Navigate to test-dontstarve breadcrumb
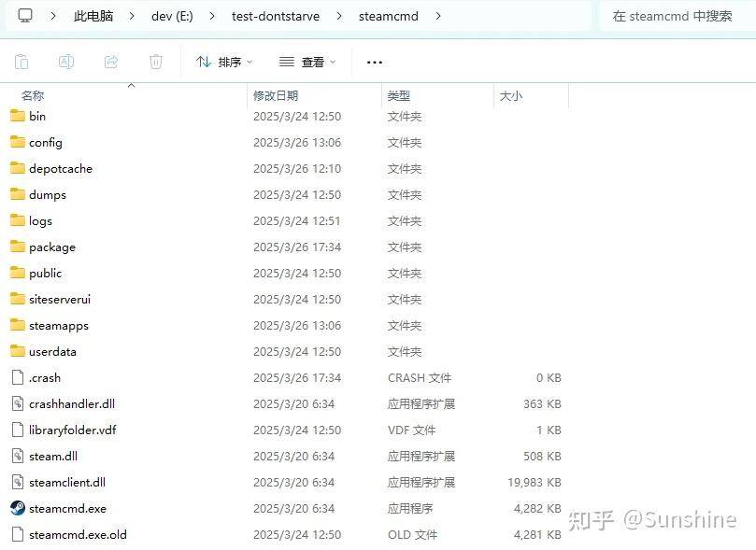Screen dimensions: 756x550 coord(276,16)
